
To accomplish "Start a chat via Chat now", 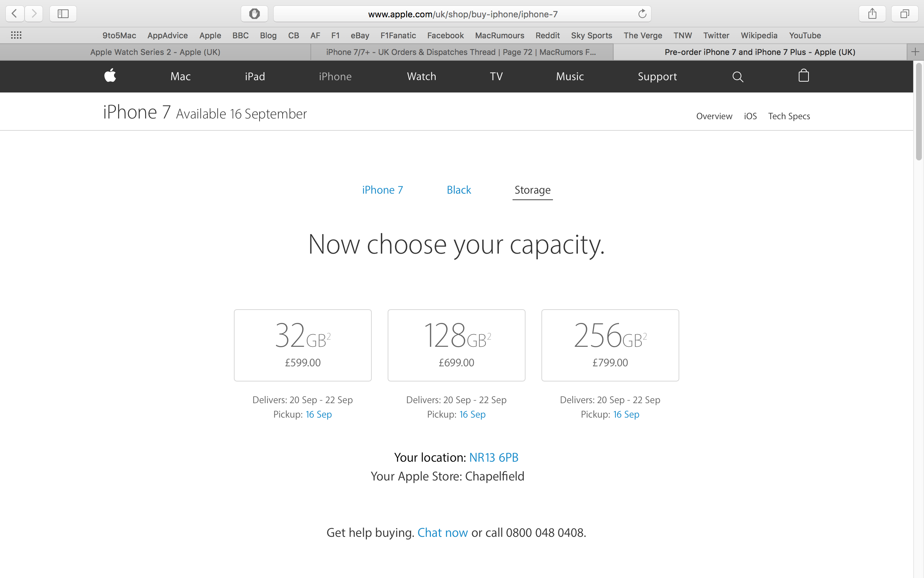I will 443,533.
